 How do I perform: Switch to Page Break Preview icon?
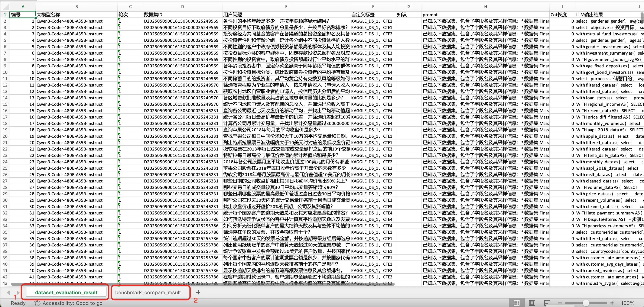pos(547,303)
